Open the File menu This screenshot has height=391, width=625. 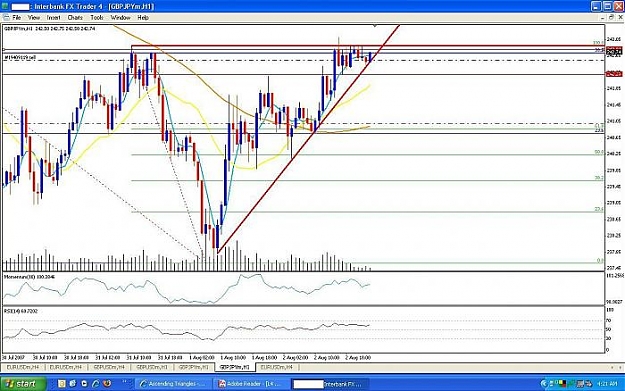16,18
